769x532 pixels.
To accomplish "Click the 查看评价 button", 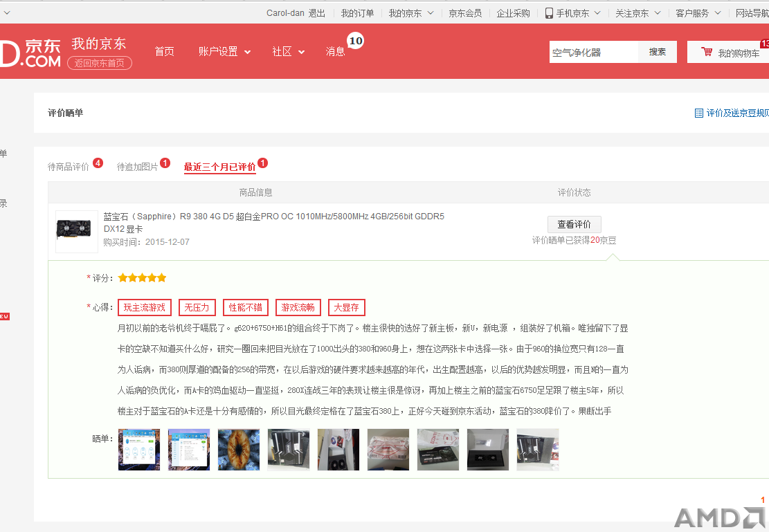I will click(575, 225).
